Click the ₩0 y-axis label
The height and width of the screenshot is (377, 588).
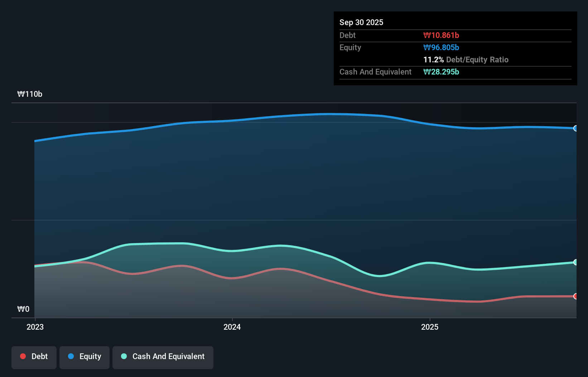click(x=23, y=309)
